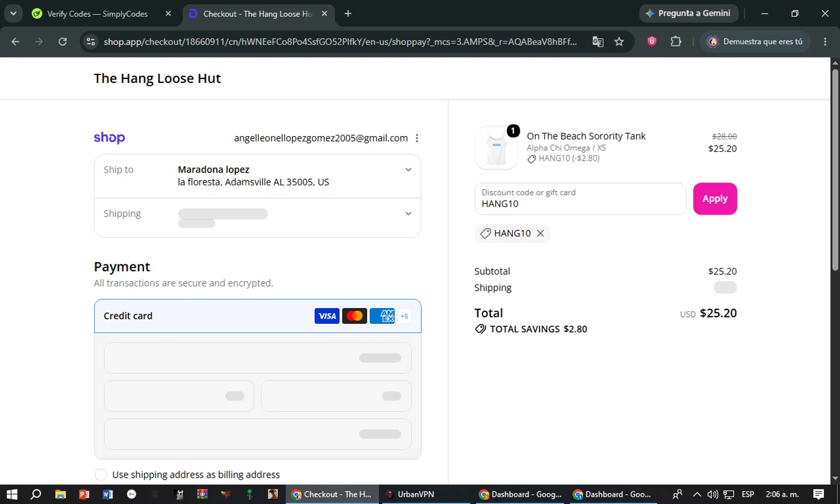This screenshot has height=504, width=840.
Task: Open WinRAR from the taskbar
Action: (x=203, y=494)
